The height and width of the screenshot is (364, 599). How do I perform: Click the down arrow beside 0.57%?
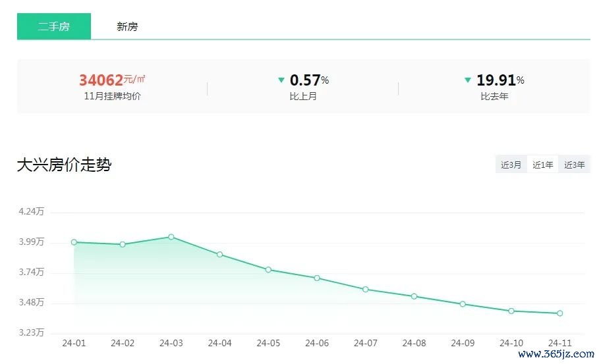pyautogui.click(x=281, y=80)
